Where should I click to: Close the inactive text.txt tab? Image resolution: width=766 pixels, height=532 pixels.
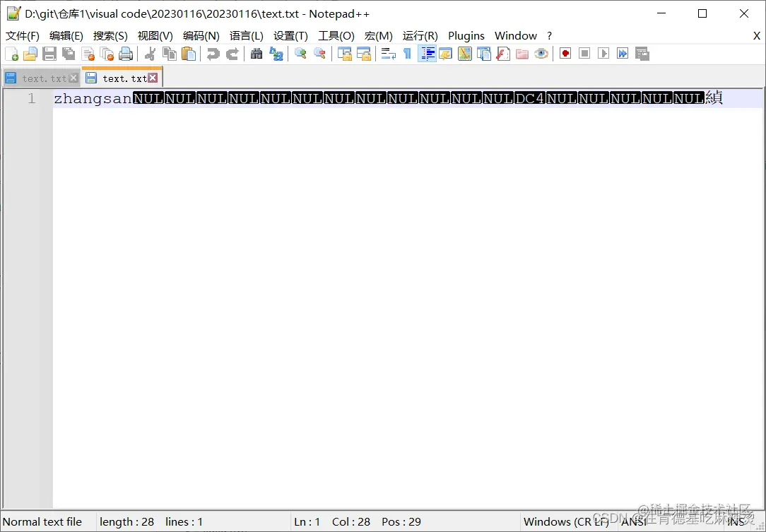point(73,78)
